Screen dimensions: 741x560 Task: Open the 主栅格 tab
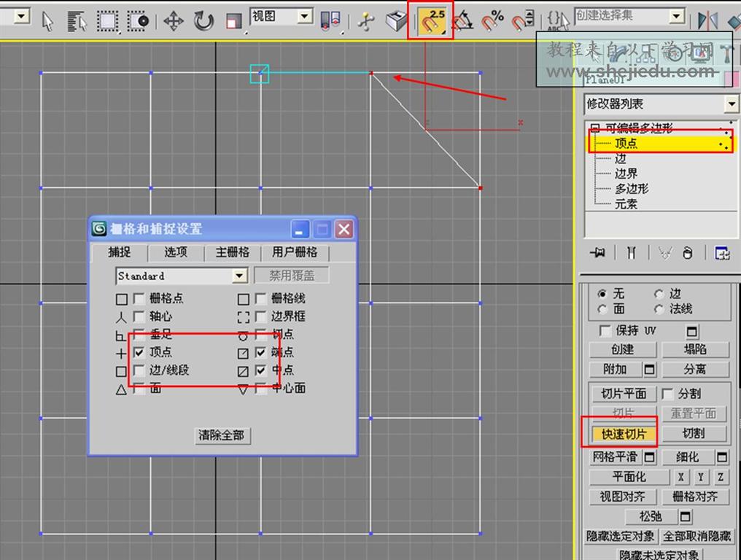pos(232,252)
